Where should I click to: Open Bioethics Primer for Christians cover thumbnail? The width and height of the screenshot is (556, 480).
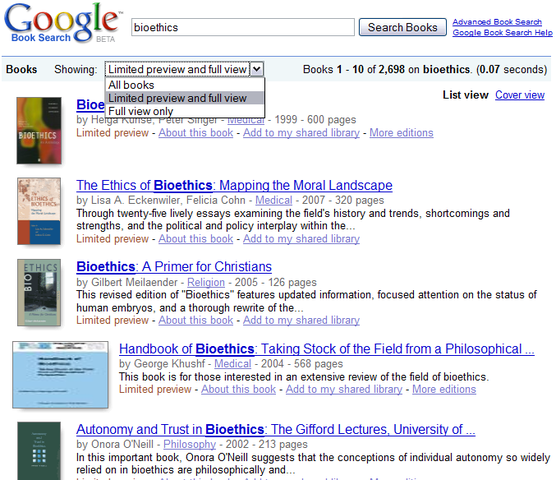pos(39,292)
